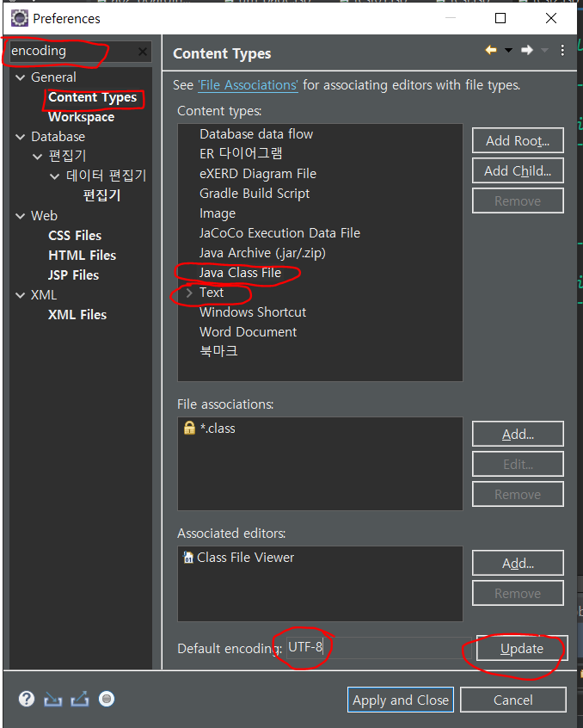Click Apply and Close
Viewport: 583px width, 728px height.
[x=401, y=700]
